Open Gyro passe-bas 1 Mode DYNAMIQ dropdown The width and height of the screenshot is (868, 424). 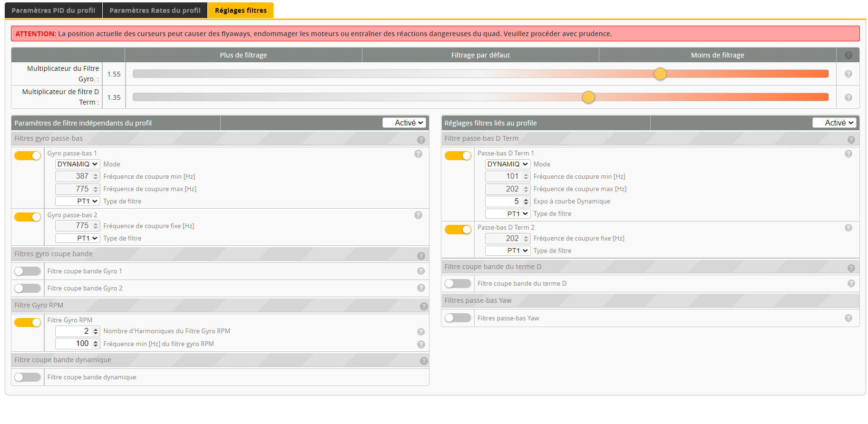(x=78, y=164)
